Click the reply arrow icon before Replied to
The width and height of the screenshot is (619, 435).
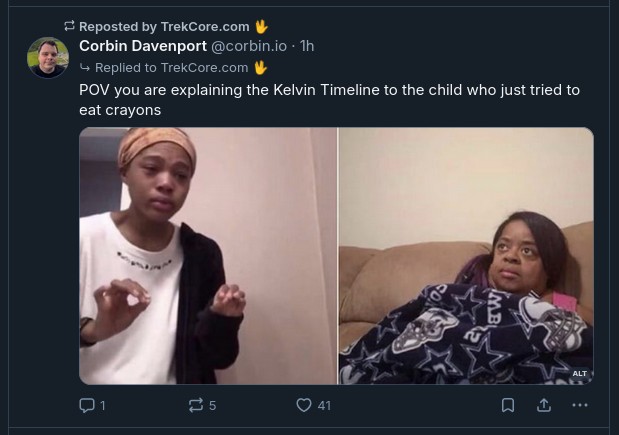(x=84, y=68)
